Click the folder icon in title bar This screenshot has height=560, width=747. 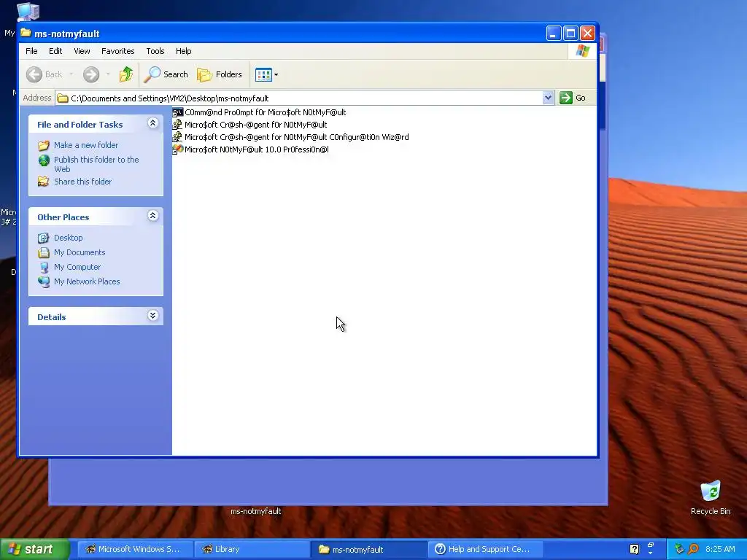pyautogui.click(x=26, y=34)
